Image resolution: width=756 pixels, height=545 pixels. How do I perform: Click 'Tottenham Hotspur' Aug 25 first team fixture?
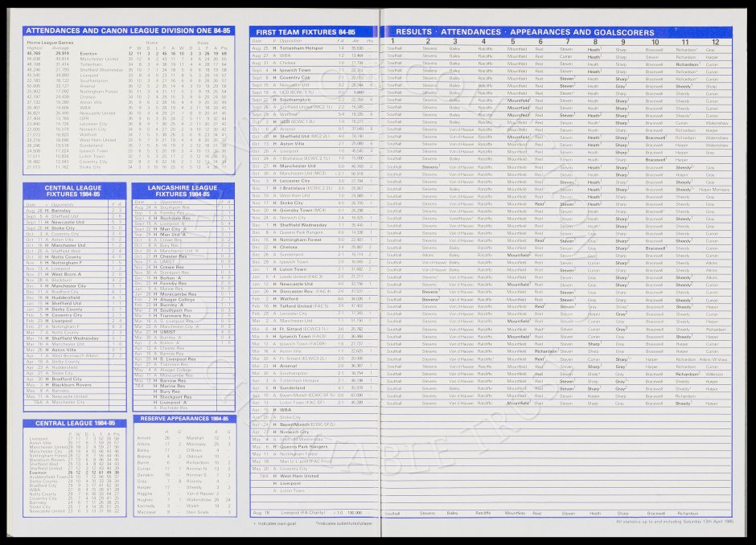[302, 48]
